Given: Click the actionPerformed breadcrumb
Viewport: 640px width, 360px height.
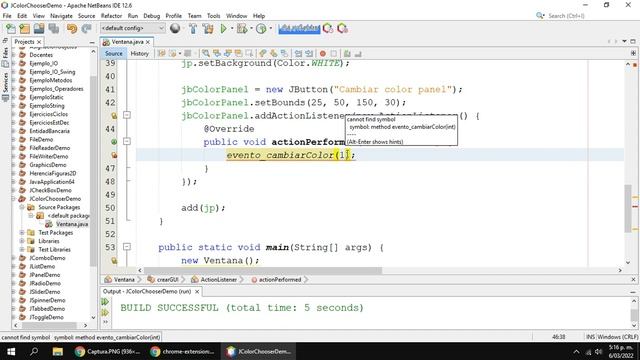Looking at the screenshot, I should point(280,280).
